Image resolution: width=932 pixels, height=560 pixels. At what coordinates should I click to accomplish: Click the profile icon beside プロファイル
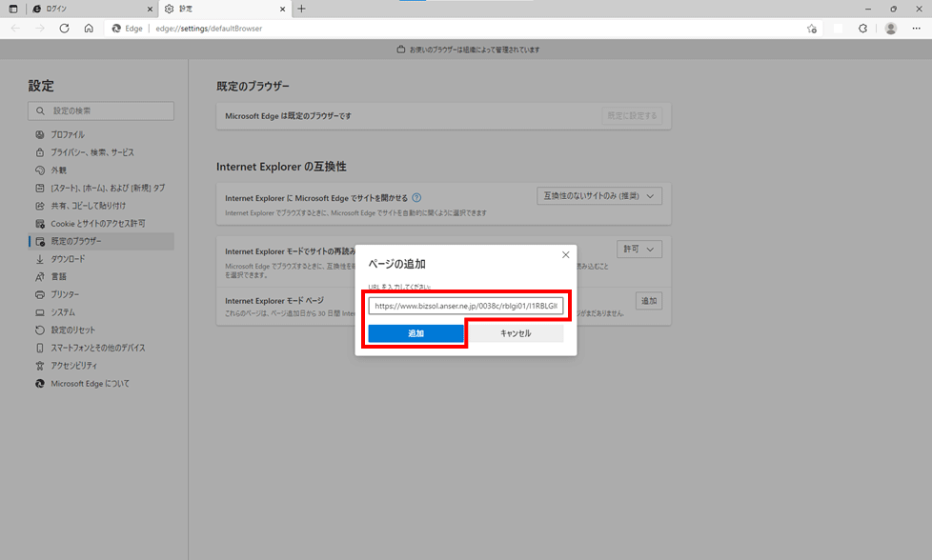click(x=40, y=135)
